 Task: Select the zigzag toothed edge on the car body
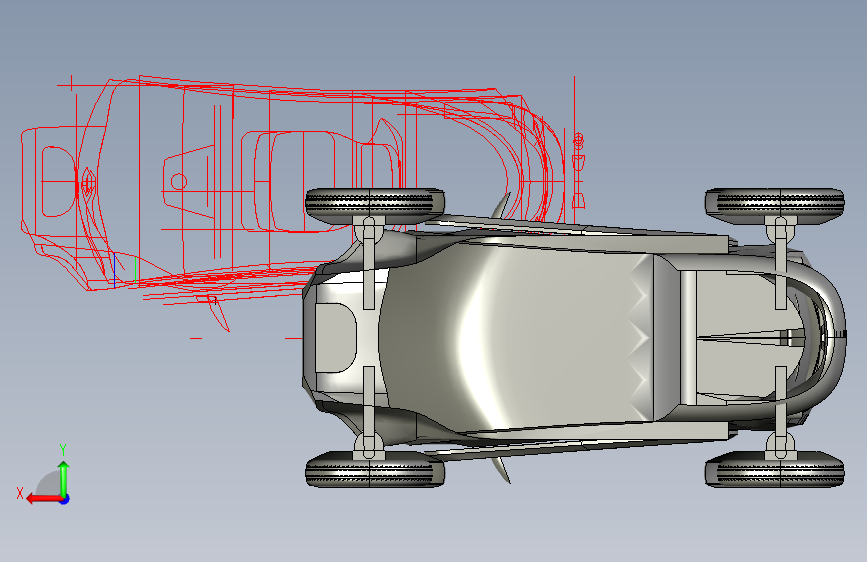click(x=639, y=337)
